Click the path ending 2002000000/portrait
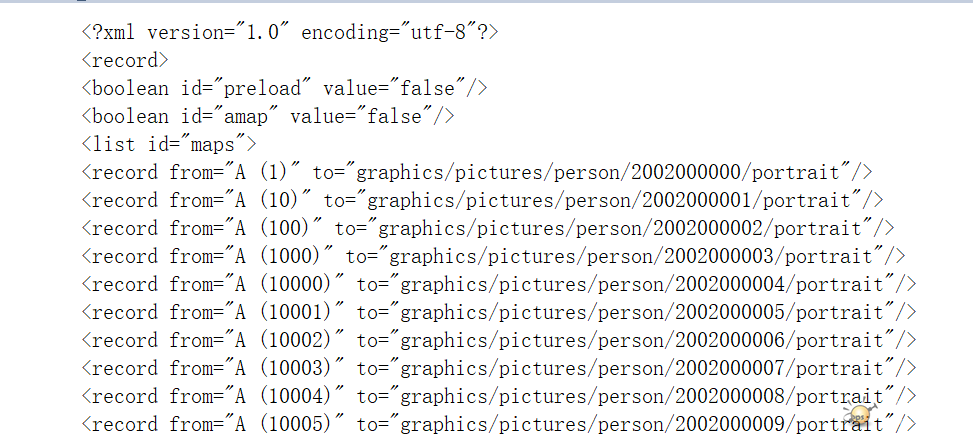The image size is (973, 436). click(603, 172)
